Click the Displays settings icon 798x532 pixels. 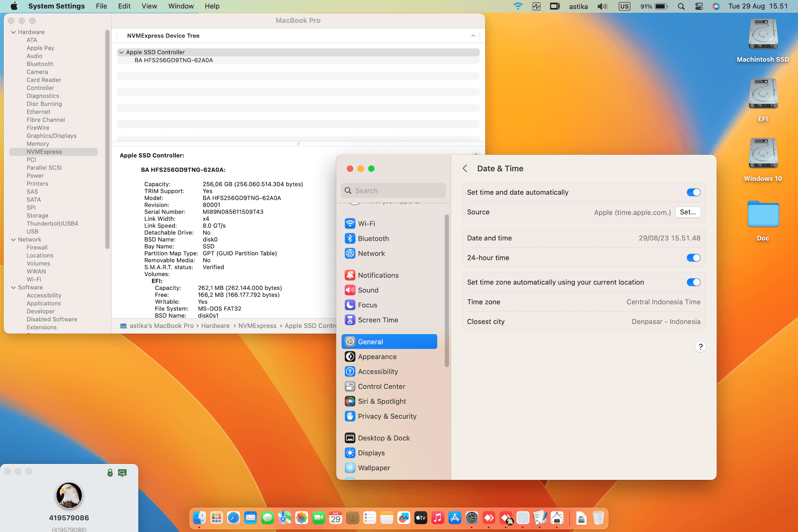pyautogui.click(x=350, y=453)
